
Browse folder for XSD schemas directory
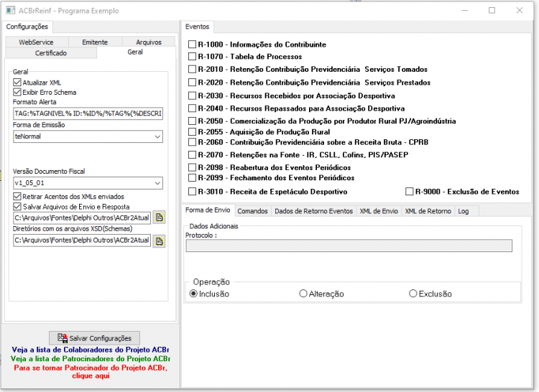[x=159, y=241]
